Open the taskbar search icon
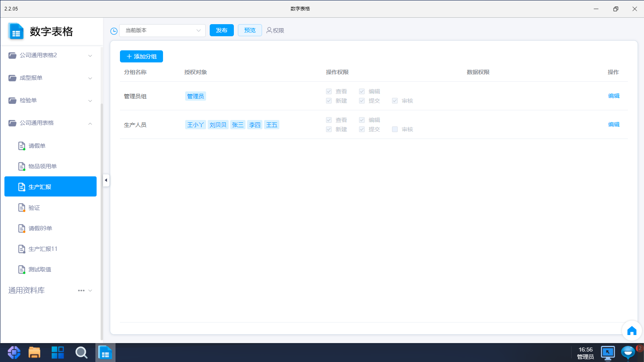 point(81,352)
